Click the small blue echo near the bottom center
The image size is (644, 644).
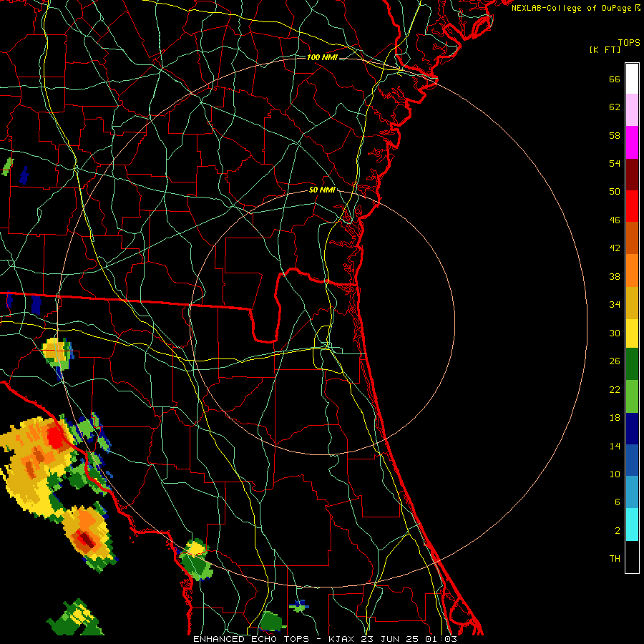(299, 605)
